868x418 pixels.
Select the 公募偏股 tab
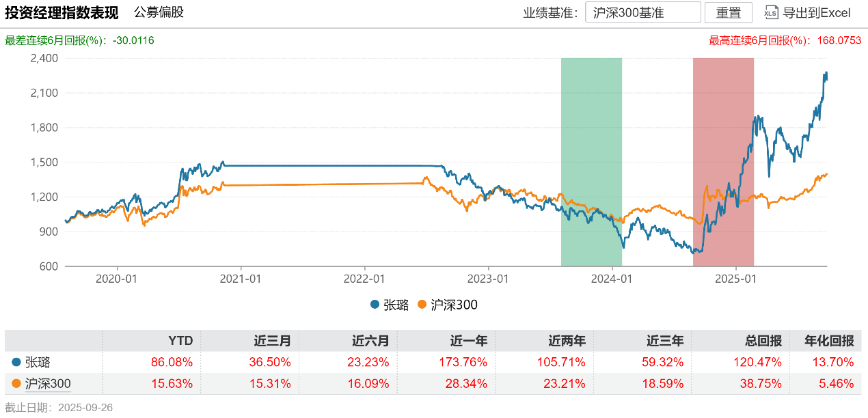click(x=159, y=12)
